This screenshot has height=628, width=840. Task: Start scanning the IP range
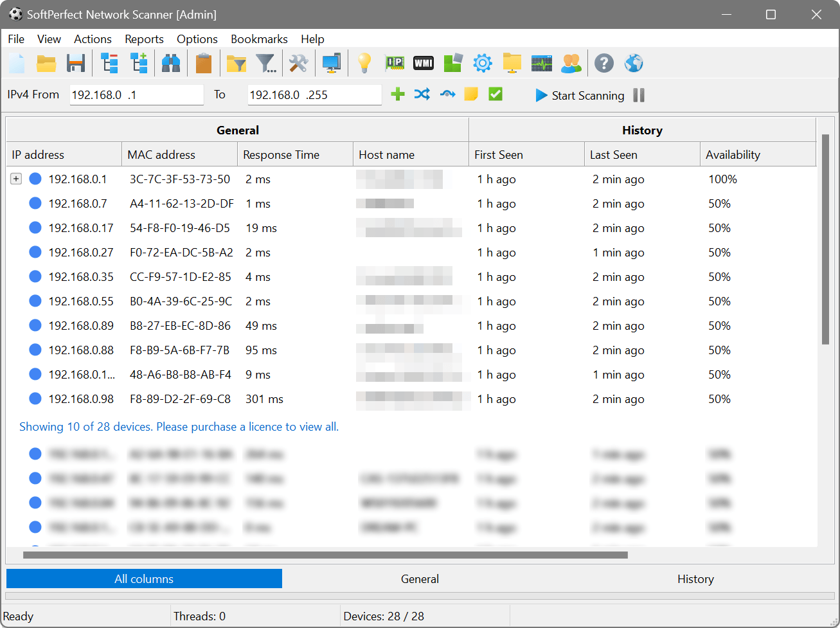[580, 95]
